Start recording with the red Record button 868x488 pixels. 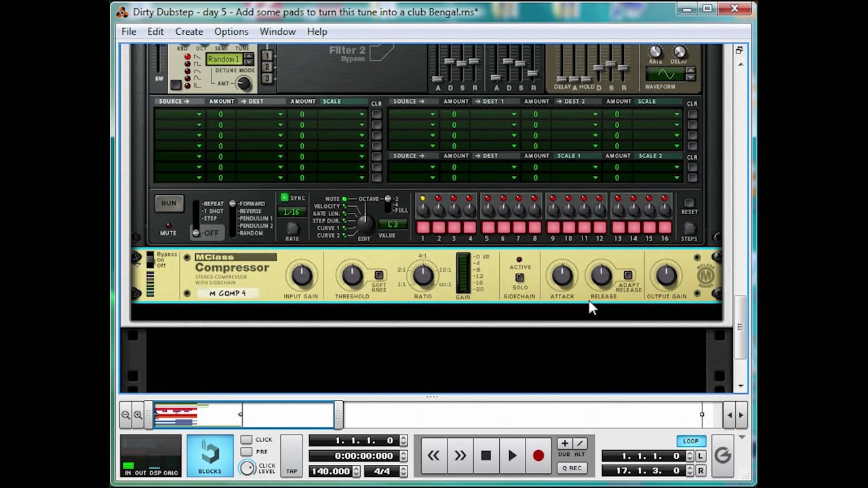(x=538, y=456)
